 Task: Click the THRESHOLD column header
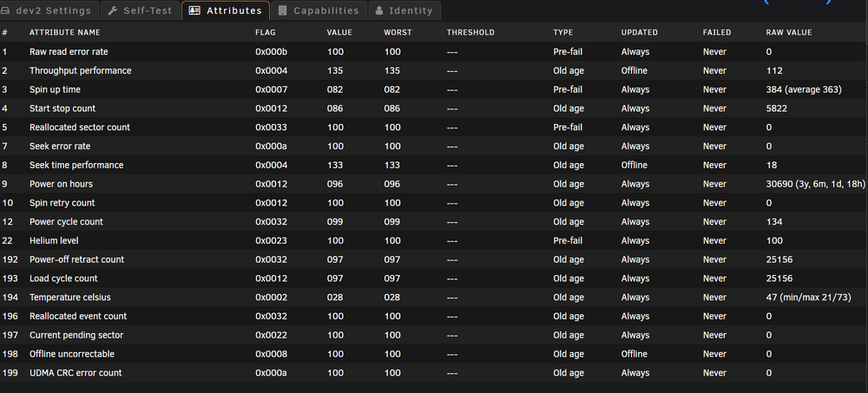(x=470, y=33)
